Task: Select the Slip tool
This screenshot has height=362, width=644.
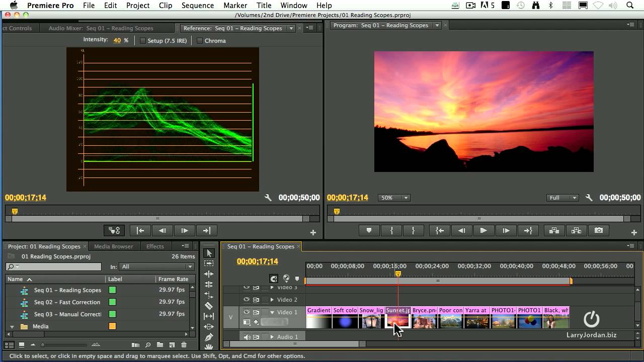Action: (209, 316)
